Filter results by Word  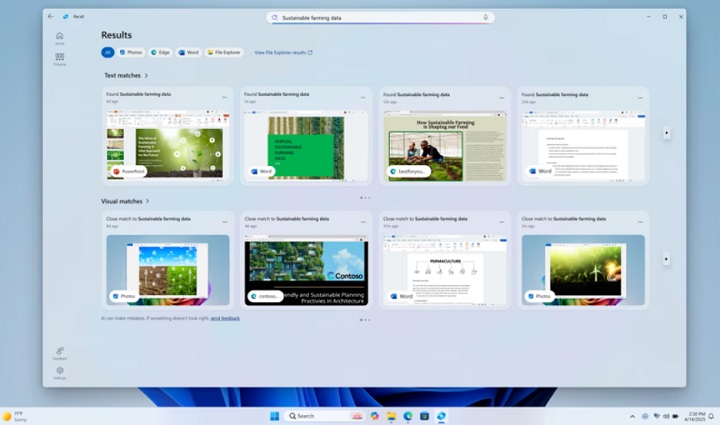click(188, 52)
